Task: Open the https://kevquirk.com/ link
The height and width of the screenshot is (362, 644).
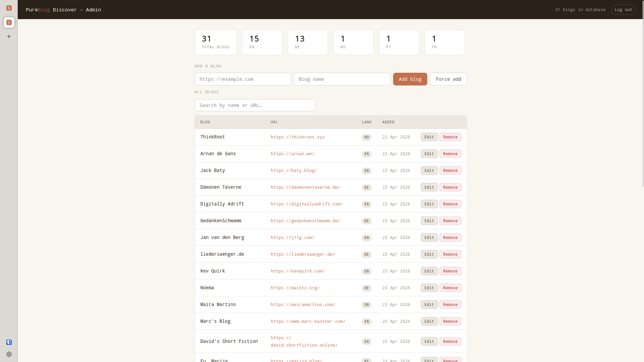Action: click(x=298, y=271)
